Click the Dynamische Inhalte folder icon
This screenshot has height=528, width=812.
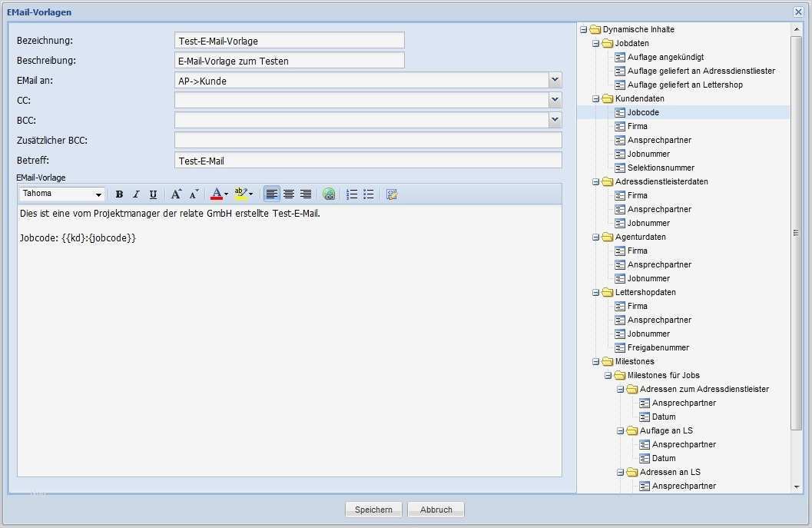(x=595, y=29)
